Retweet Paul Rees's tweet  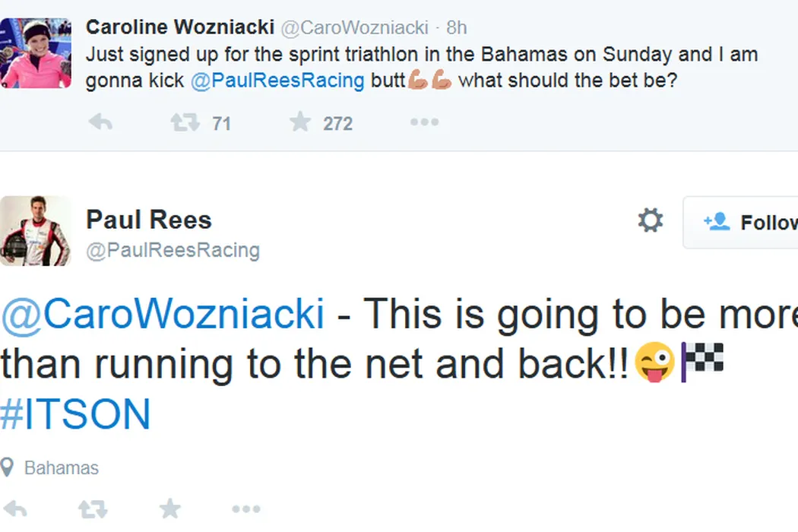pos(93,510)
